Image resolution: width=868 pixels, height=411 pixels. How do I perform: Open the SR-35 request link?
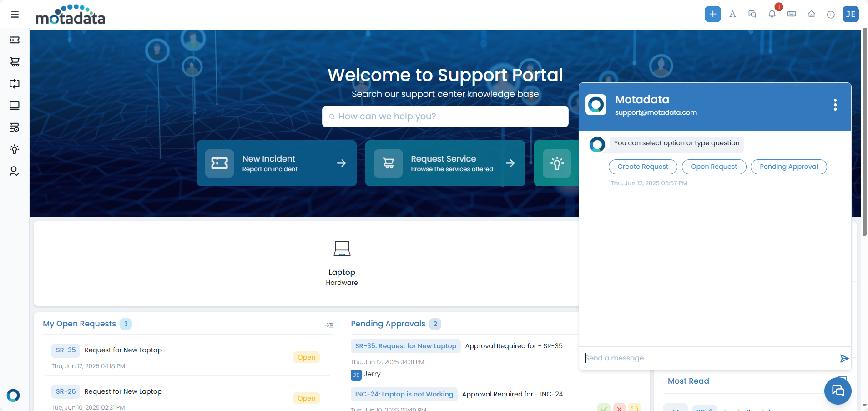tap(66, 350)
